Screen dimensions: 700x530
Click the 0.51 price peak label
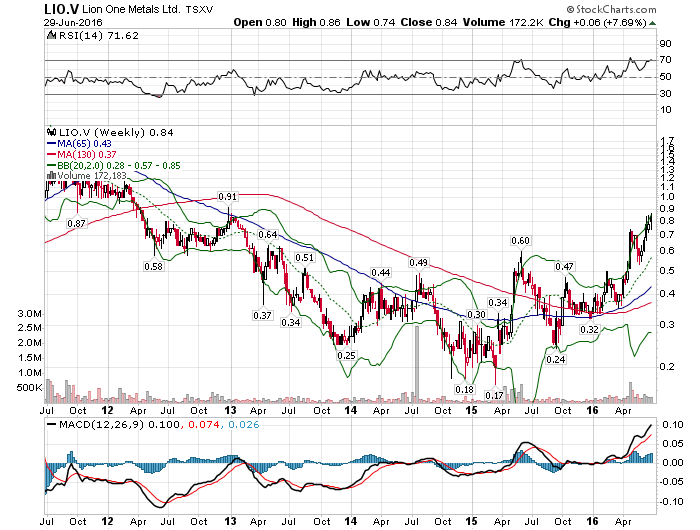pos(304,258)
